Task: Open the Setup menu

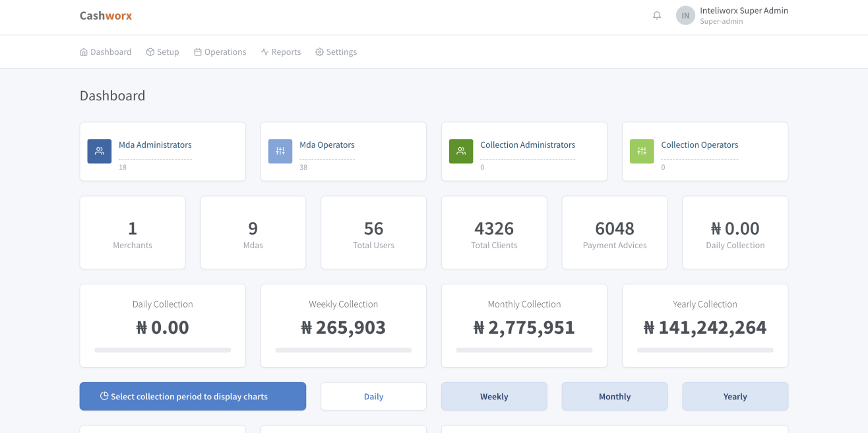Action: tap(162, 51)
